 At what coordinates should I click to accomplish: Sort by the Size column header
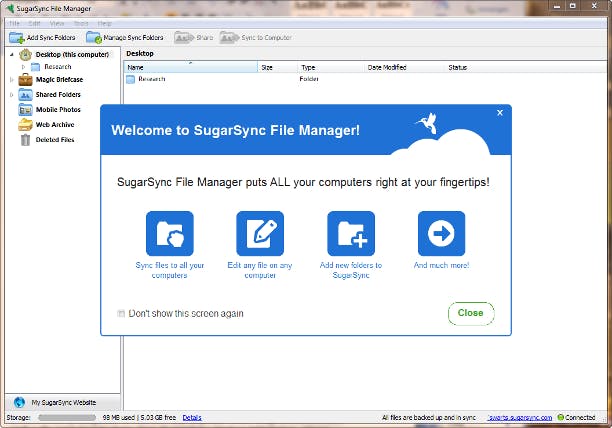click(x=278, y=67)
